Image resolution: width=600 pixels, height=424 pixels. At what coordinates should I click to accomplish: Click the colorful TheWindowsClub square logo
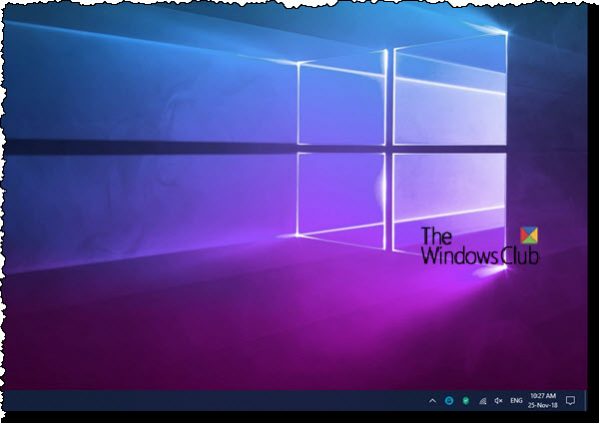click(529, 235)
